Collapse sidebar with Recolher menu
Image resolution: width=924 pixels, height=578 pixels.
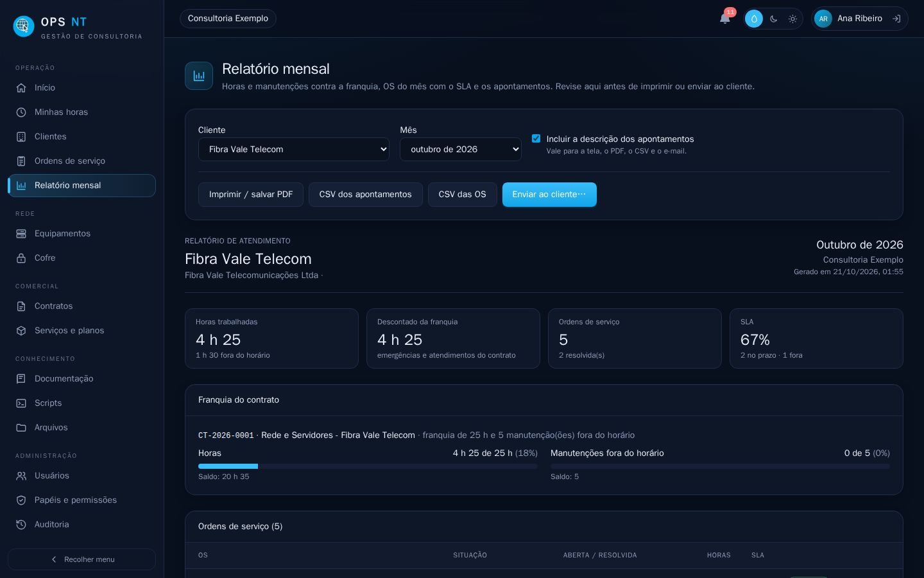pos(81,559)
